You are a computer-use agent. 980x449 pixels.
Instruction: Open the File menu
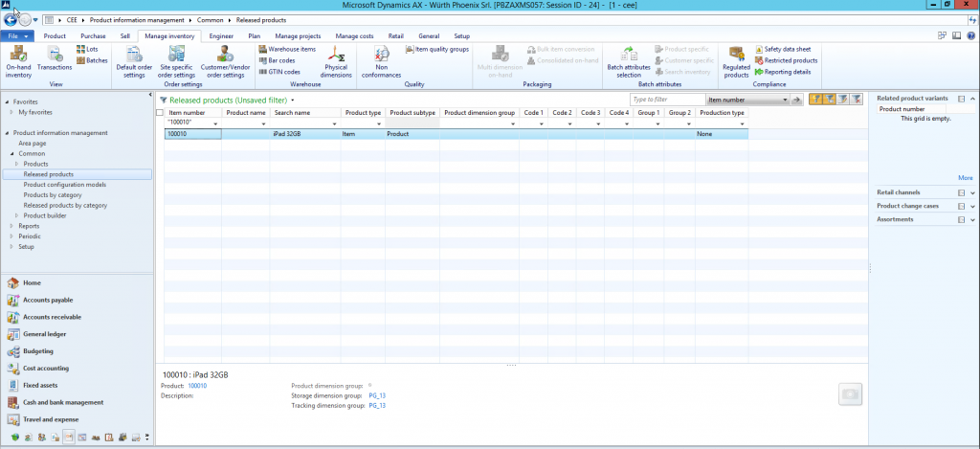(x=17, y=35)
